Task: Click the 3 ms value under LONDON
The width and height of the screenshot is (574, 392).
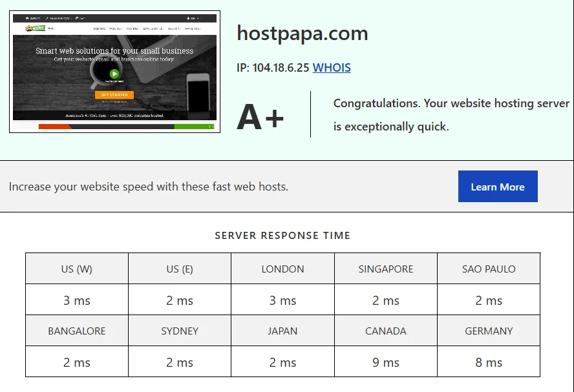Action: click(x=282, y=300)
